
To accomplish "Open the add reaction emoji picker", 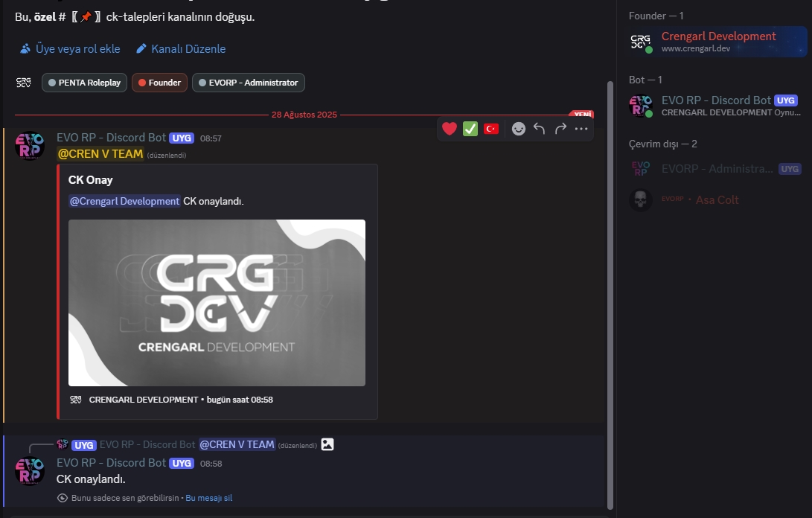I will pos(518,129).
